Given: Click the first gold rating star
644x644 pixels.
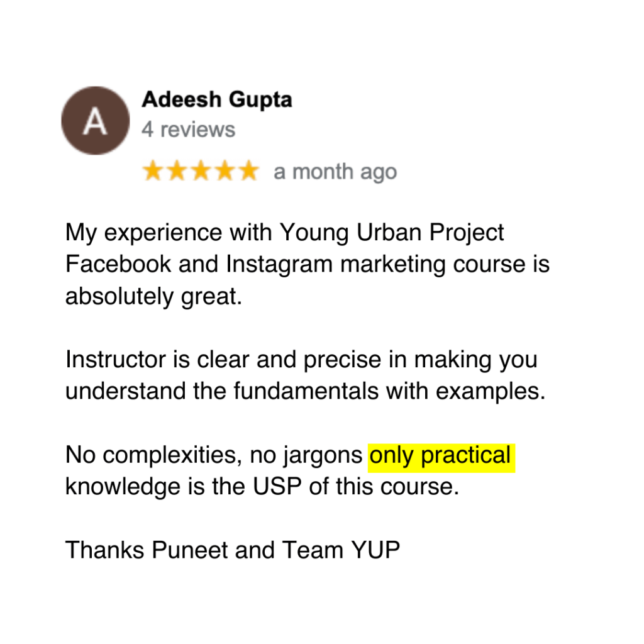Looking at the screenshot, I should click(153, 171).
